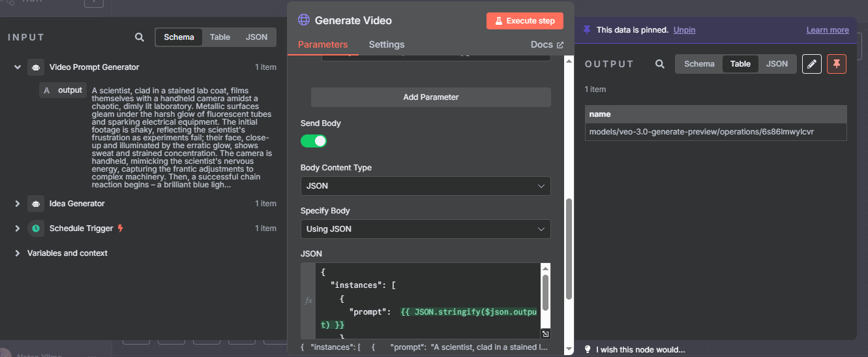
Task: Switch input view to JSON
Action: point(256,37)
